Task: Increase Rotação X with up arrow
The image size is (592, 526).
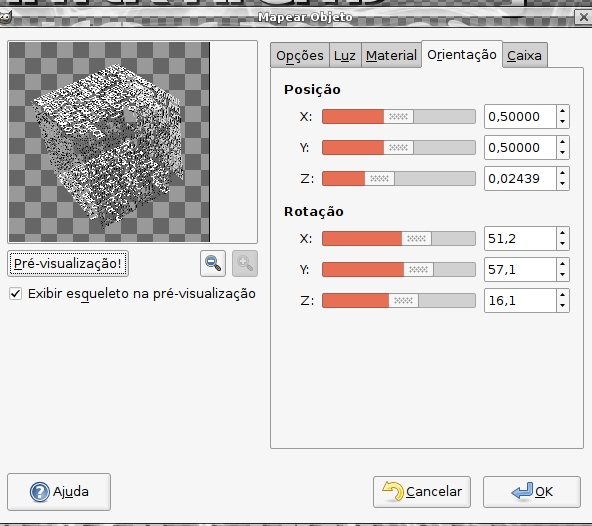Action: 563,233
